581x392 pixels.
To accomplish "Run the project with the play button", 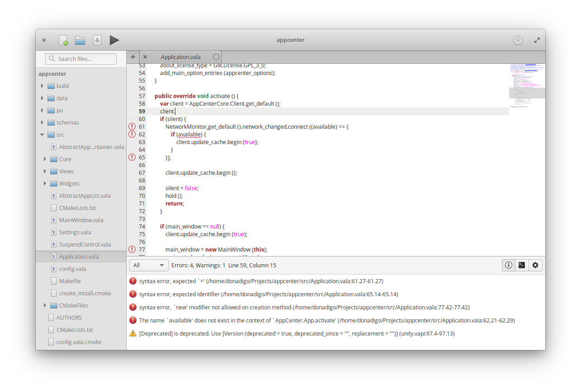I will coord(114,40).
